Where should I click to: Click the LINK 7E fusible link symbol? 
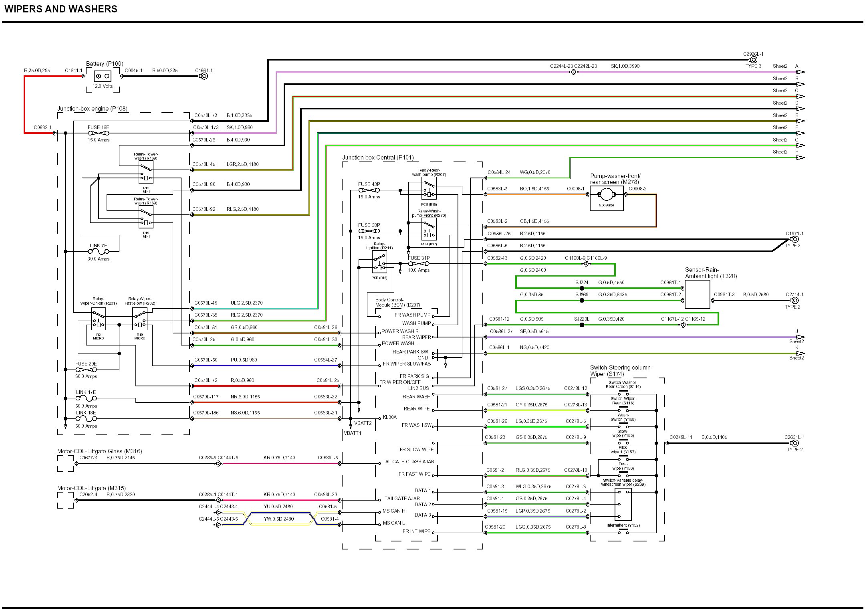(x=99, y=252)
